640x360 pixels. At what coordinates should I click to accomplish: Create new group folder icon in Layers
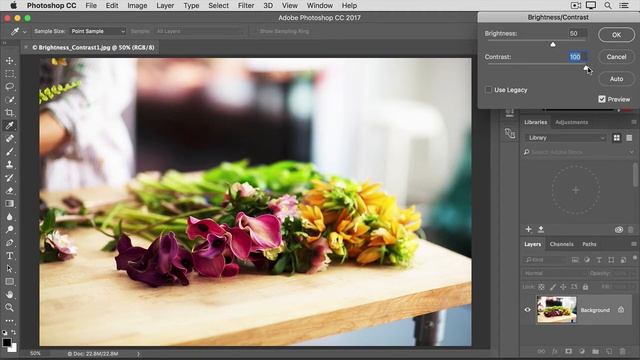(596, 351)
